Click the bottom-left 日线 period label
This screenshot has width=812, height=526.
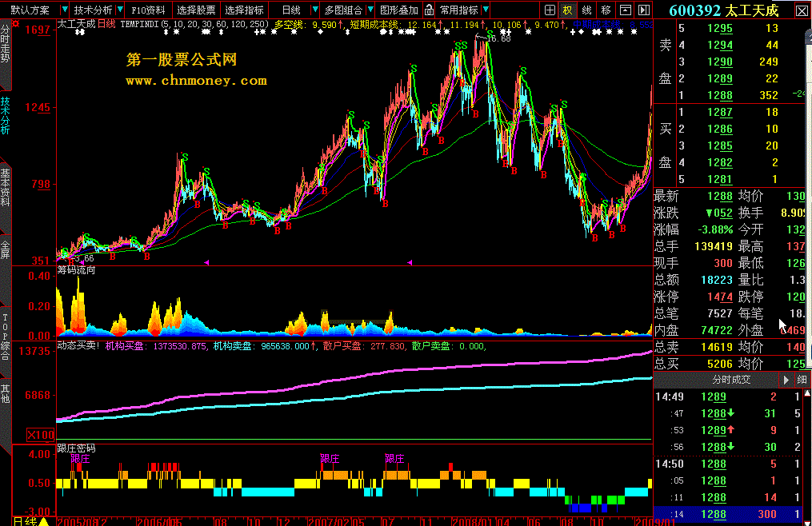(x=24, y=521)
